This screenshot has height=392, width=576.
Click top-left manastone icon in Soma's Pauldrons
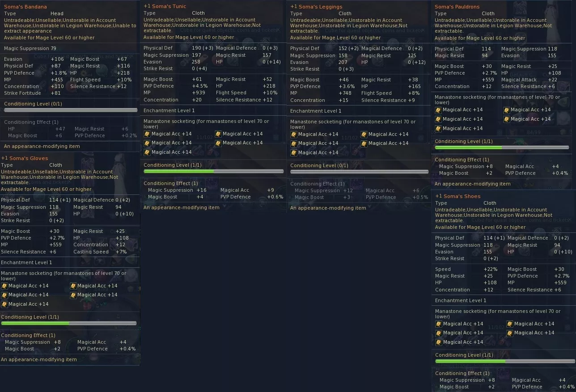(438, 110)
